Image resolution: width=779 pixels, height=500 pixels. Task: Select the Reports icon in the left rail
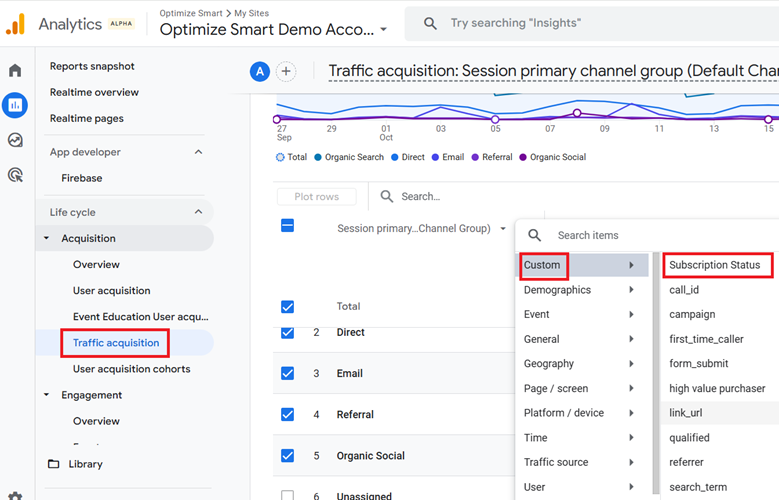tap(15, 105)
